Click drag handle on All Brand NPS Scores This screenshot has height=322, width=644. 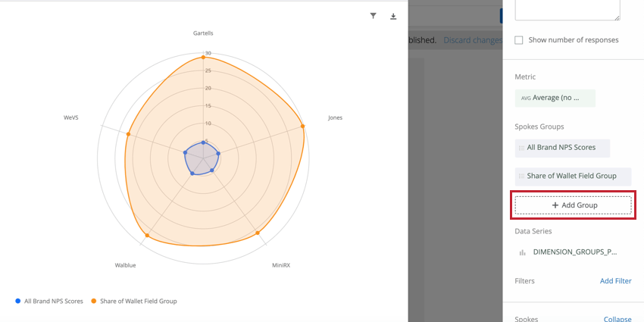521,148
